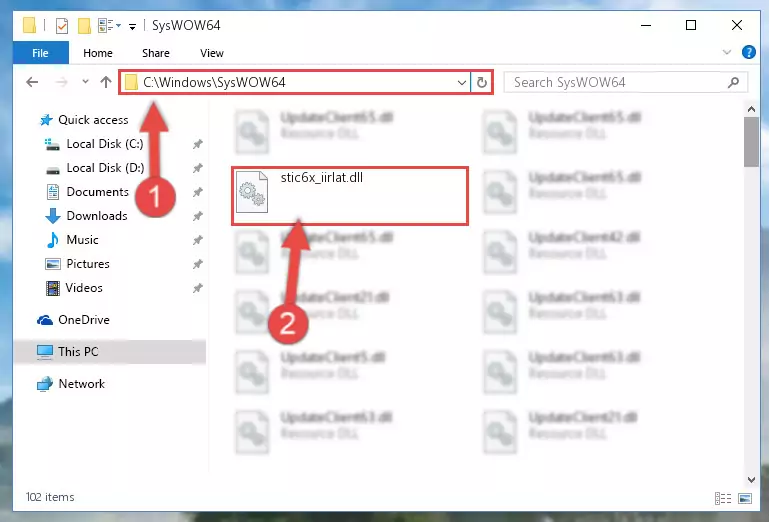Screen dimensions: 769x522
Task: Switch to the Home ribbon tab
Action: coord(98,53)
